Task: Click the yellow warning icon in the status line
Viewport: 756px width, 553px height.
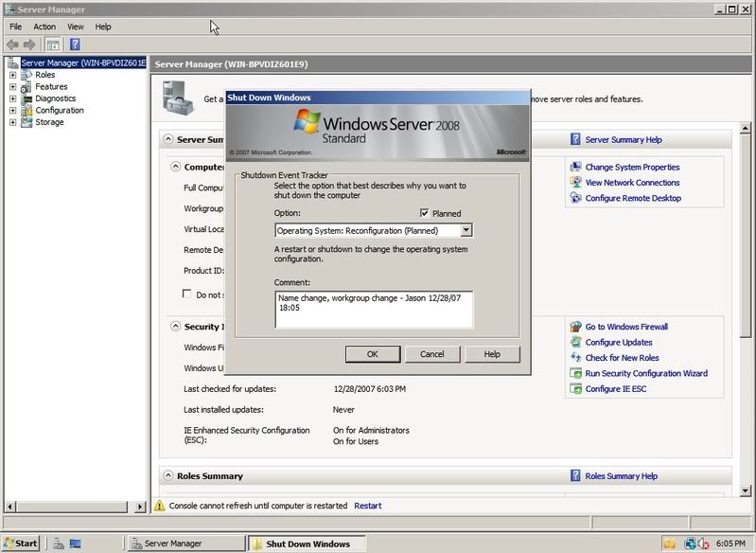Action: coord(160,506)
